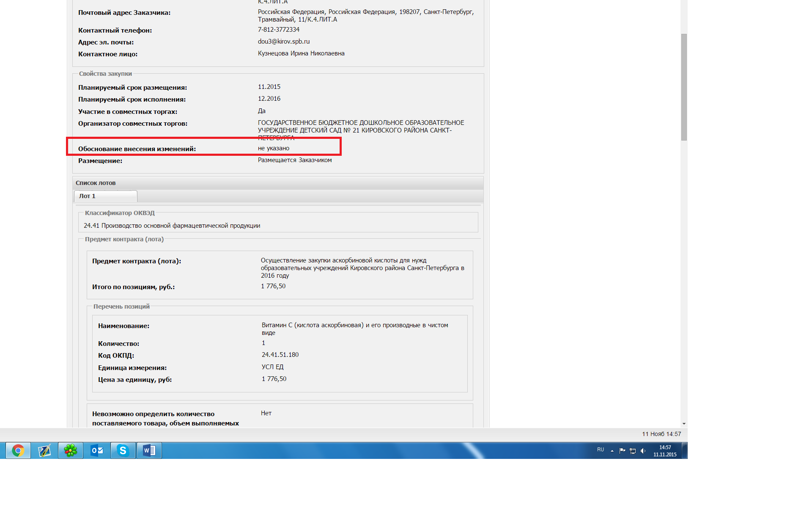Open Skype from the taskbar

pyautogui.click(x=123, y=450)
